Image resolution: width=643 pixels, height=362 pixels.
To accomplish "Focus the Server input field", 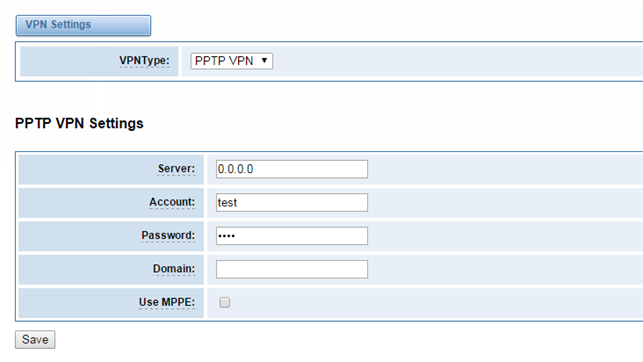I will click(292, 169).
